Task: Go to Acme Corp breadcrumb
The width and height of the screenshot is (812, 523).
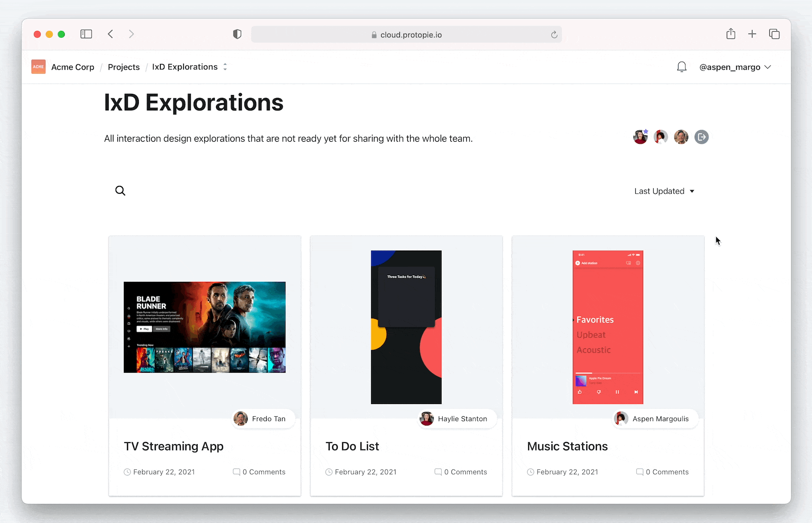Action: coord(73,67)
